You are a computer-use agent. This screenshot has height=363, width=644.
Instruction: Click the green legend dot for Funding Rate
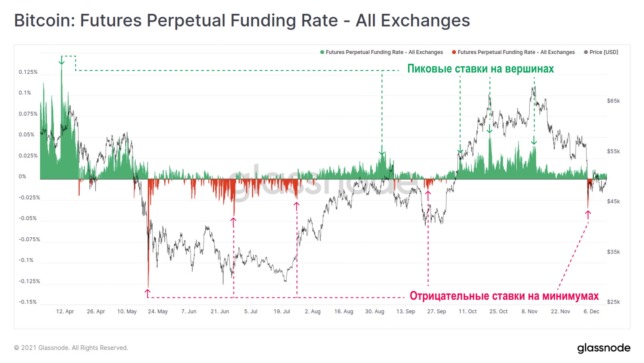pyautogui.click(x=322, y=52)
